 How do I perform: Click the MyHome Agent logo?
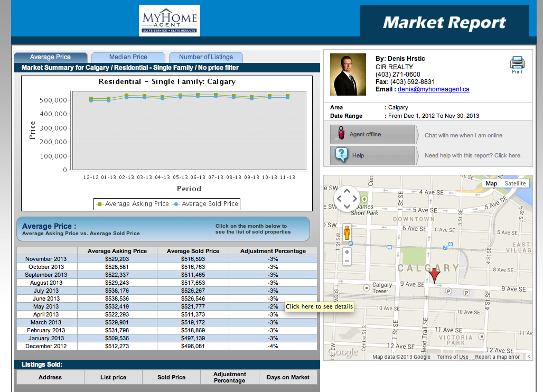pos(170,21)
